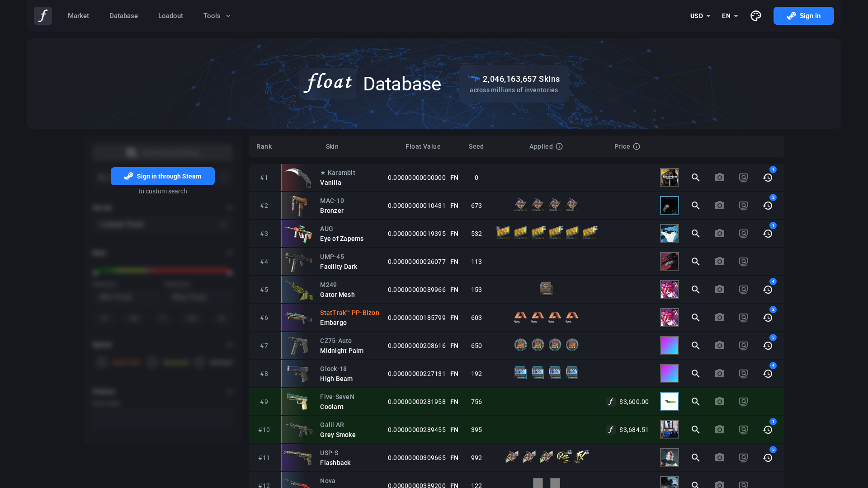
Task: Open the USD currency dropdown
Action: [x=700, y=16]
